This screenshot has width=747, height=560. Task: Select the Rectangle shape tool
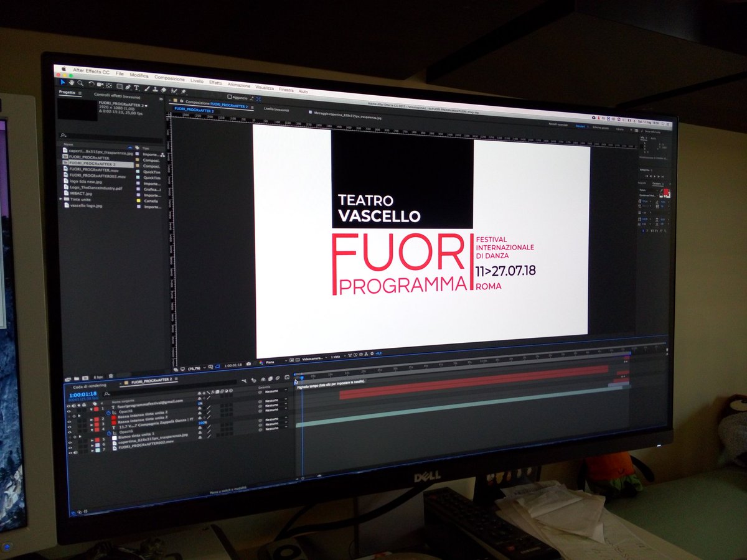click(120, 86)
